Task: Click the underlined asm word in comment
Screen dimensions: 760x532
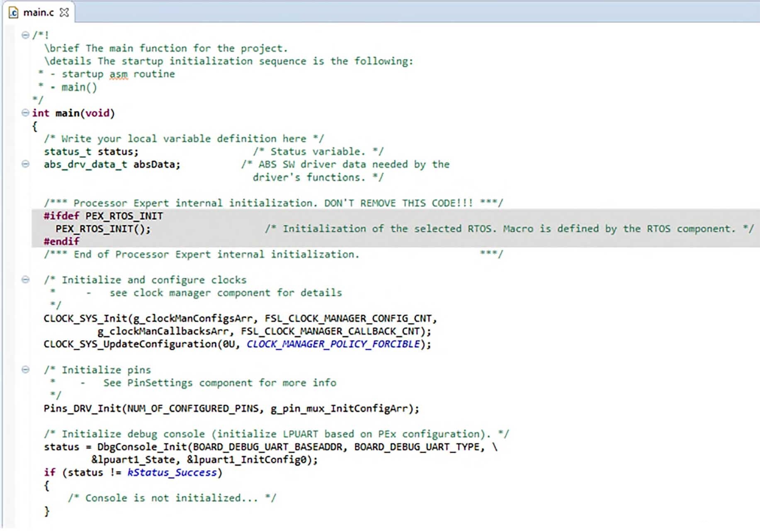Action: (x=119, y=74)
